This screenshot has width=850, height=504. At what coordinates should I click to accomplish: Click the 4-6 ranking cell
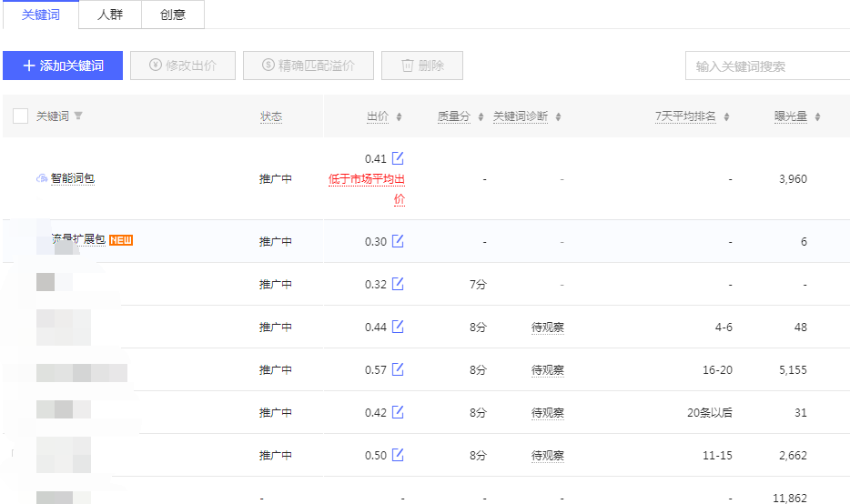point(724,328)
